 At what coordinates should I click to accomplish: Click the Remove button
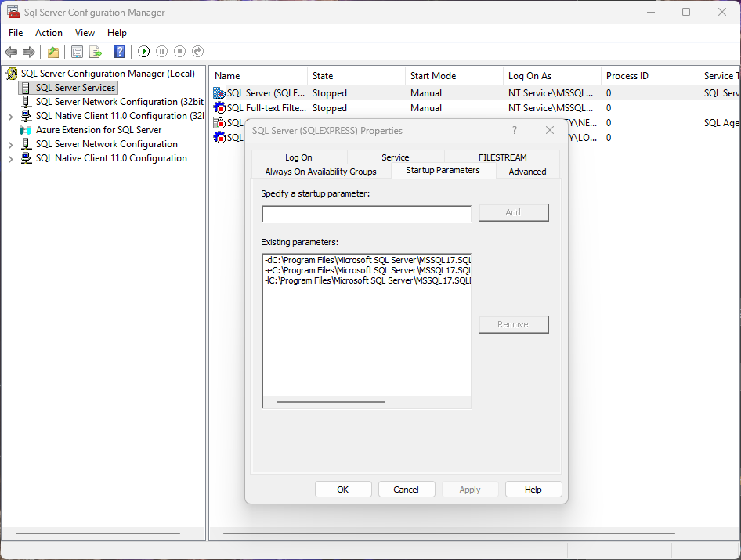(513, 325)
